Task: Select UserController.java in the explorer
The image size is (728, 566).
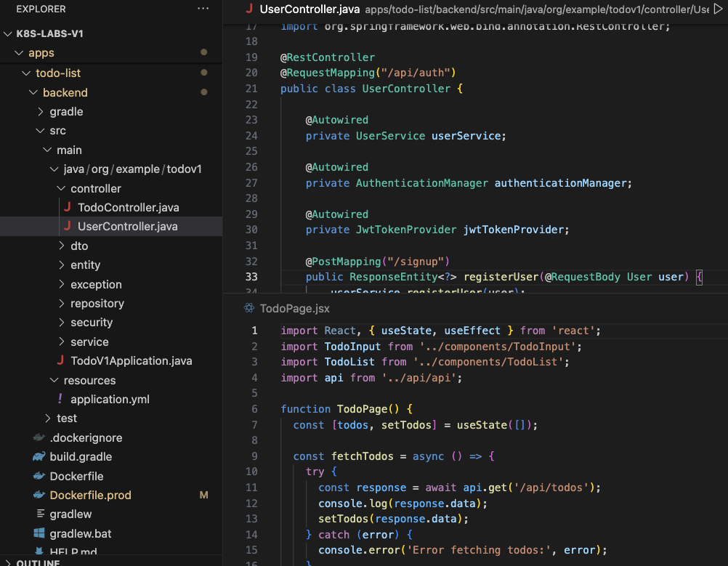Action: [127, 226]
